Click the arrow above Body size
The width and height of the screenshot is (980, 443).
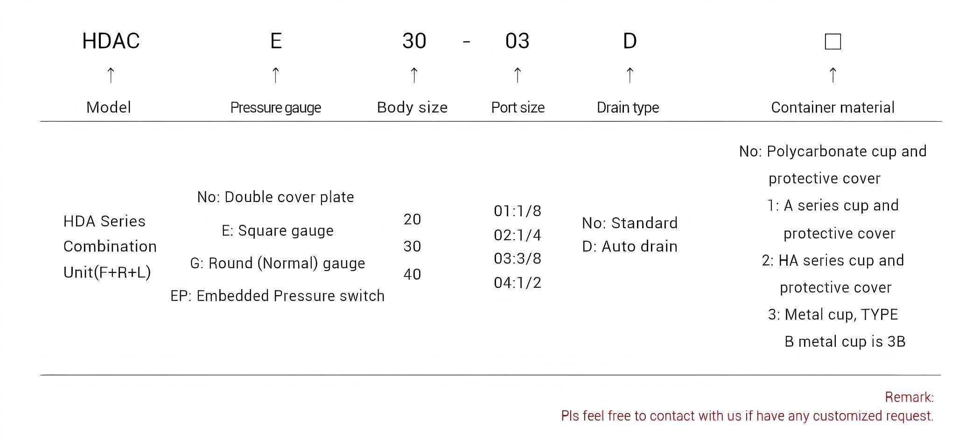pyautogui.click(x=414, y=75)
